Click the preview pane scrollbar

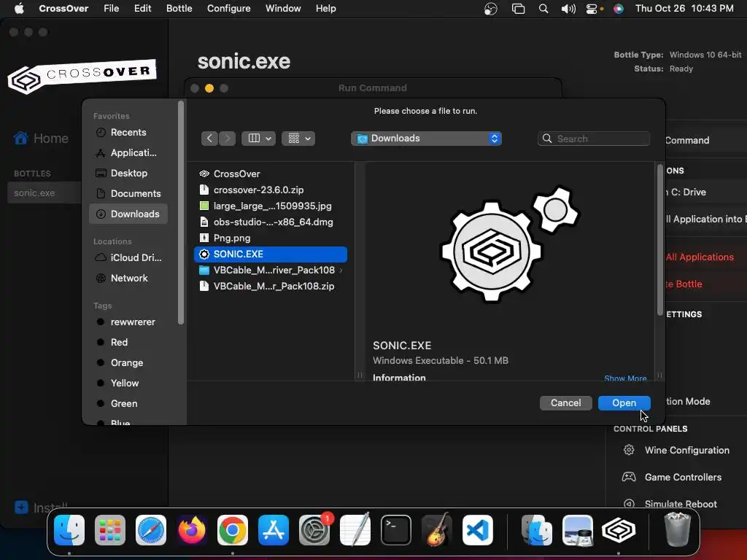(659, 239)
